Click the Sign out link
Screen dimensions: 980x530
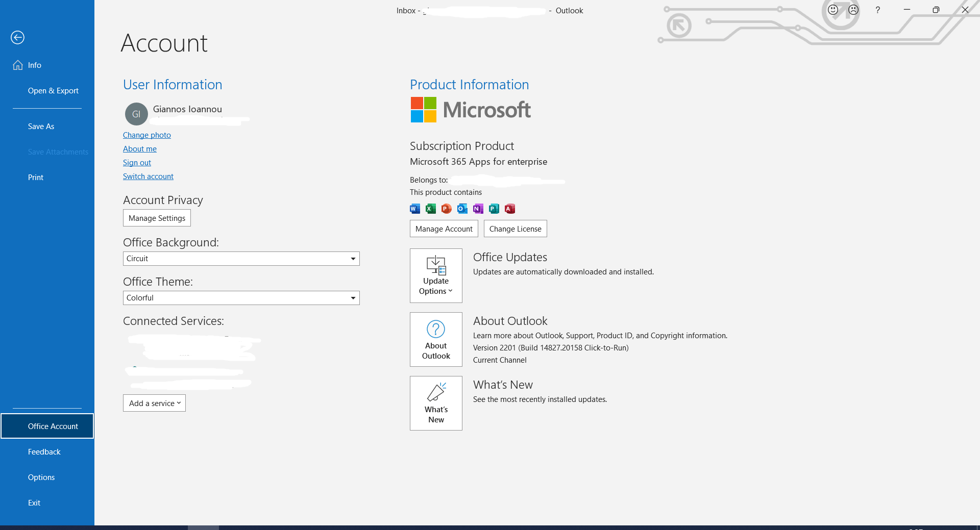(137, 163)
